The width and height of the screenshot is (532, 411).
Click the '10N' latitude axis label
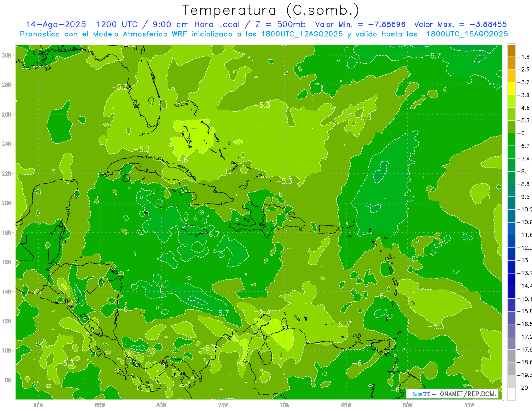click(x=8, y=350)
